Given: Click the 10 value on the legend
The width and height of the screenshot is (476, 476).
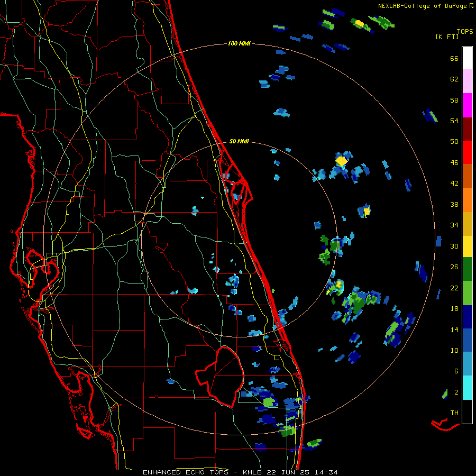Looking at the screenshot, I should point(454,350).
